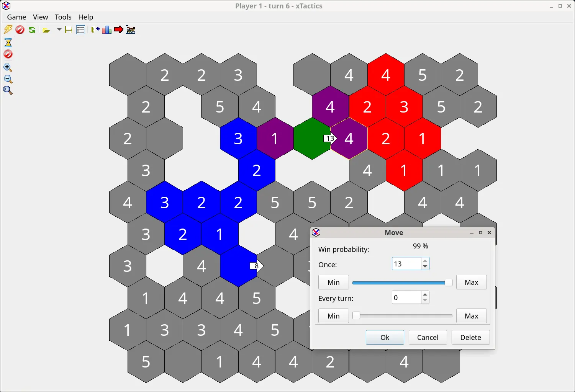Open the line graph toolbar icon
575x392 pixels.
click(x=131, y=29)
